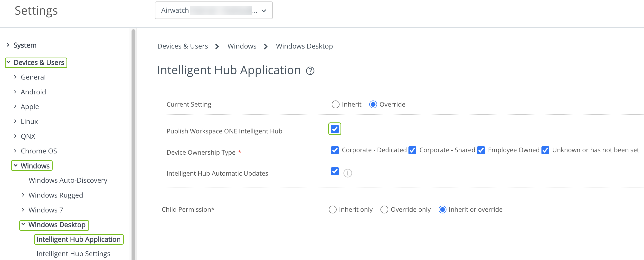Expand the QNX tree node
644x260 pixels.
point(15,136)
